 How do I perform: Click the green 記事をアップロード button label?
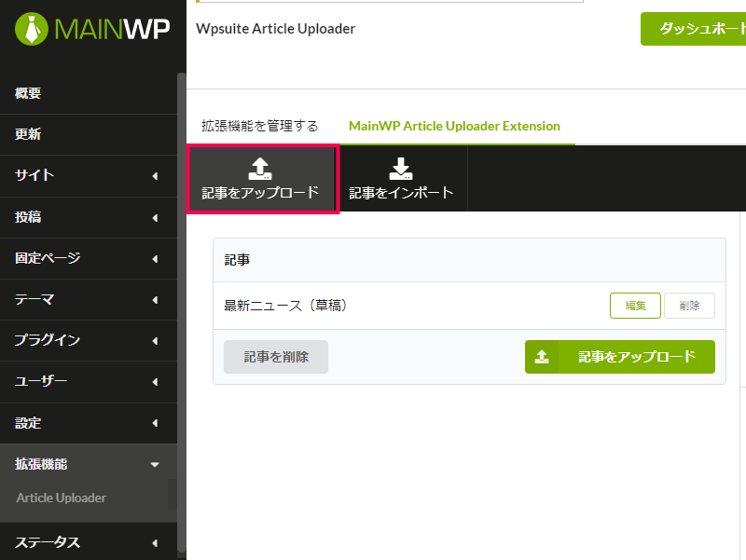(637, 357)
